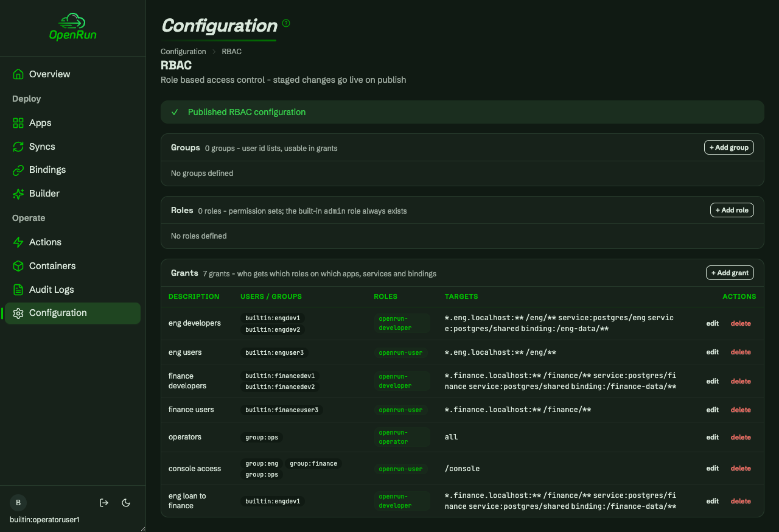This screenshot has width=779, height=532.
Task: Click the Actions lightning icon
Action: point(18,242)
